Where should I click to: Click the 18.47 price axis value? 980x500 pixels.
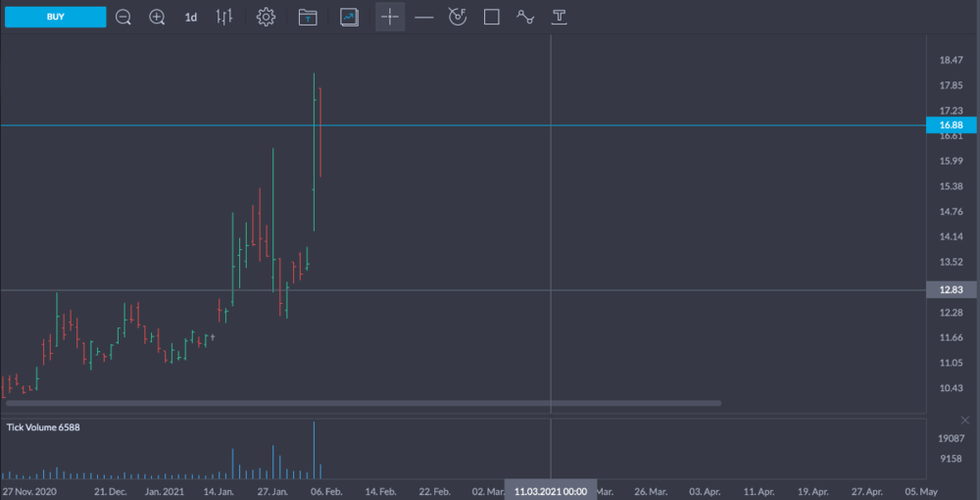click(951, 60)
